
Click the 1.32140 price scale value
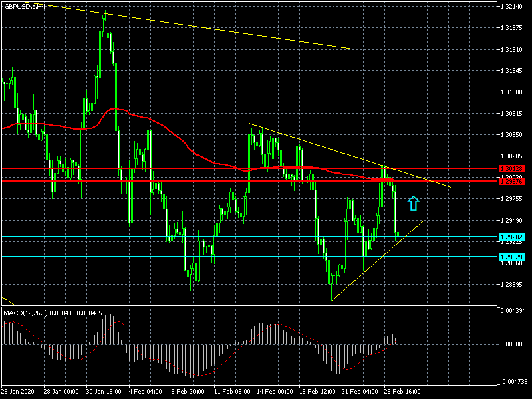(511, 7)
